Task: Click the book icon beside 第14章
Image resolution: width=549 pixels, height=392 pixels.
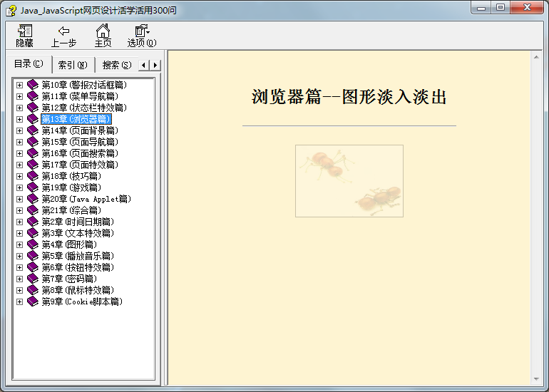Action: 33,130
